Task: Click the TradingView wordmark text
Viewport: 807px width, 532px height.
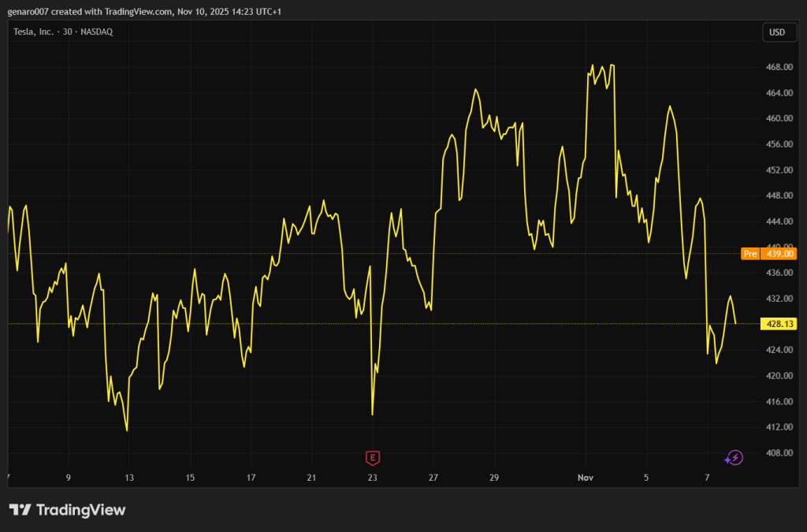Action: click(80, 510)
